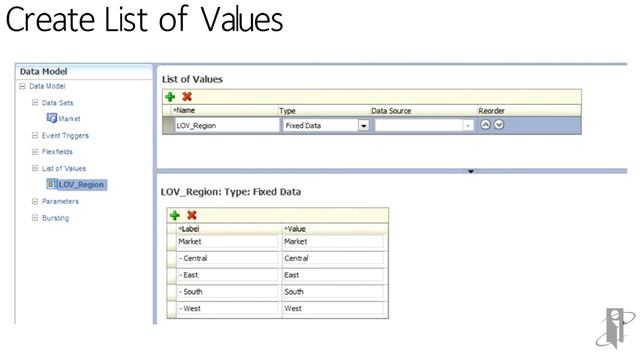Click the Label column header
Viewport: 640px width, 360px height.
click(x=229, y=229)
